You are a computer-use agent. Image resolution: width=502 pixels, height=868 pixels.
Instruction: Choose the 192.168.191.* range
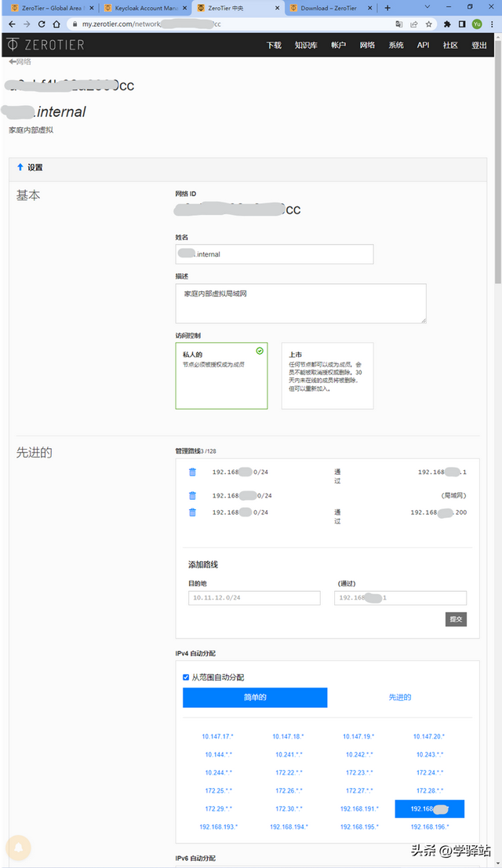[x=359, y=809]
